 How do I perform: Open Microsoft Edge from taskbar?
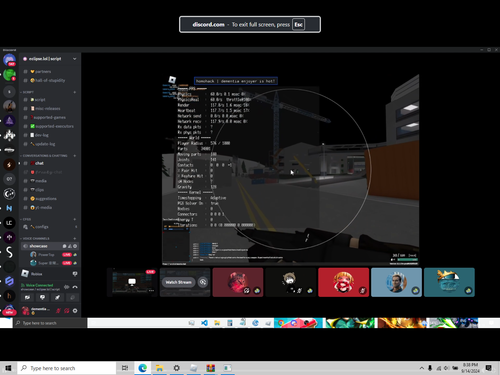point(143,368)
